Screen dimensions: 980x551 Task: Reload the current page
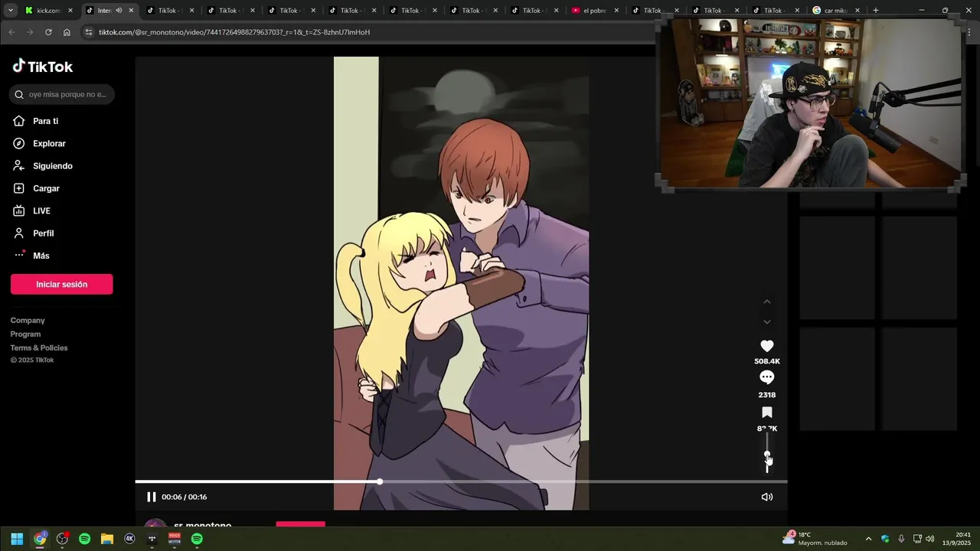(x=48, y=32)
